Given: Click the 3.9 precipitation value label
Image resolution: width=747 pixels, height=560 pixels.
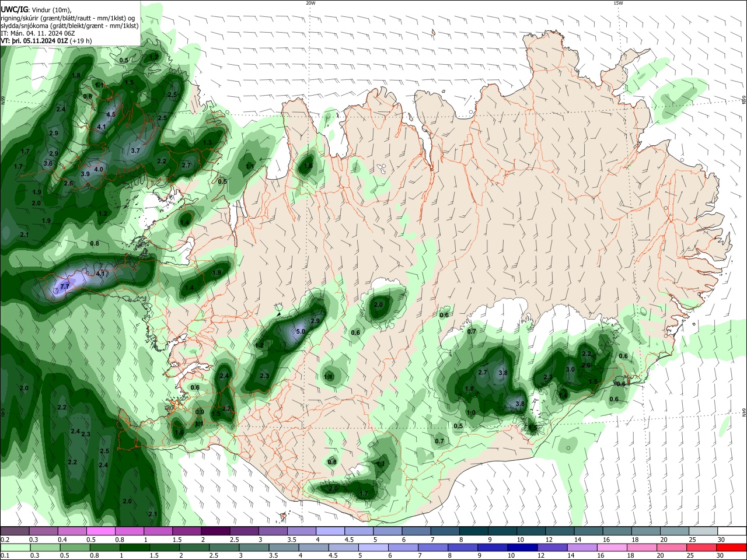Looking at the screenshot, I should (x=85, y=174).
